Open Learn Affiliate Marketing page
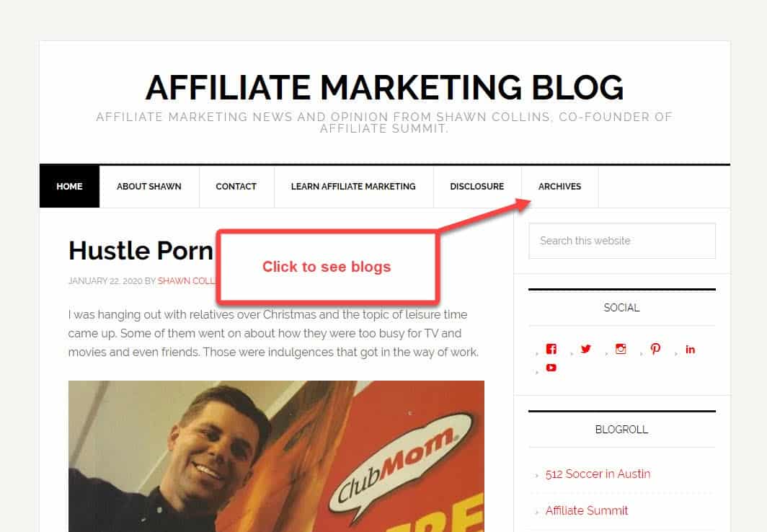 click(353, 186)
